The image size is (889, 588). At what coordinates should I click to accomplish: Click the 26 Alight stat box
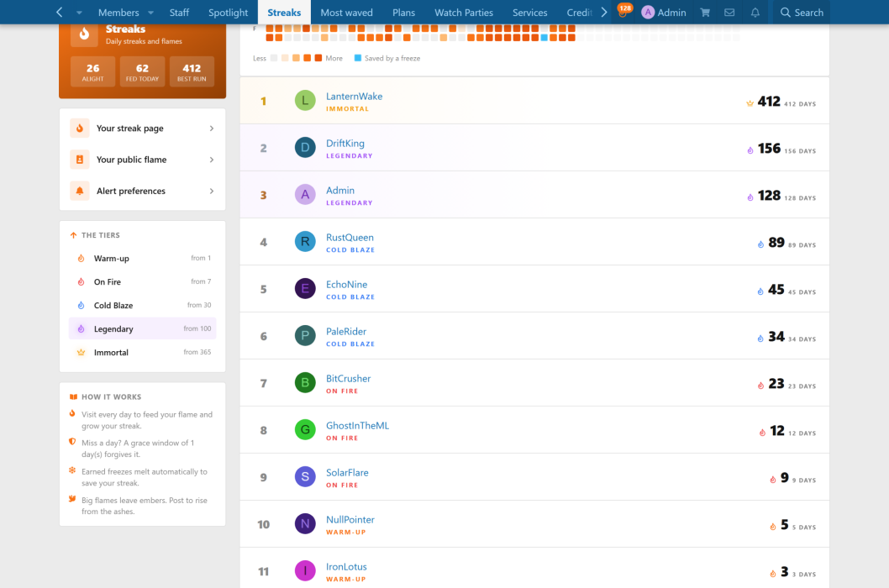point(93,71)
